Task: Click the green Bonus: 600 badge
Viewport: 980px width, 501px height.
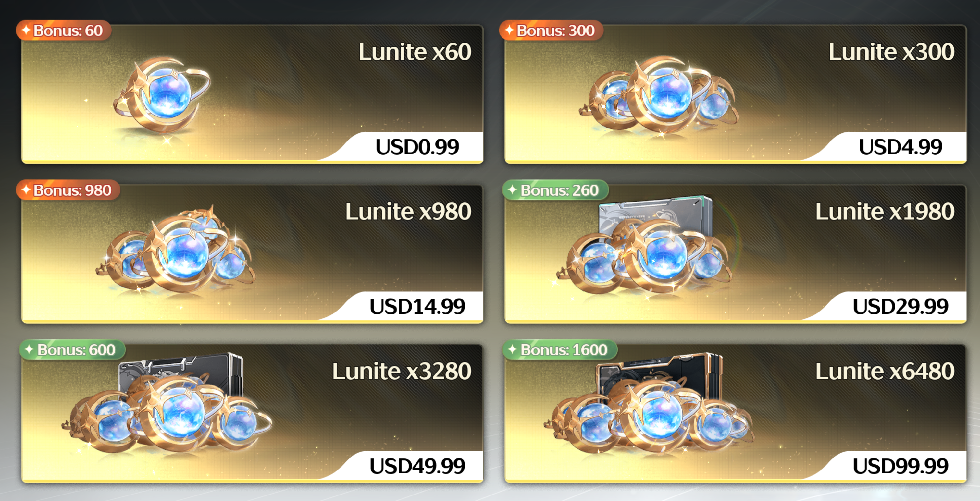Action: pyautogui.click(x=72, y=349)
